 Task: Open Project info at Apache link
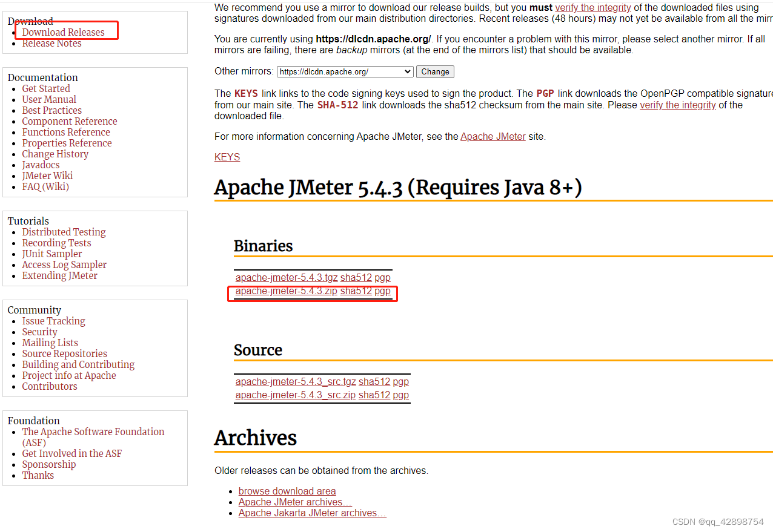(x=69, y=375)
